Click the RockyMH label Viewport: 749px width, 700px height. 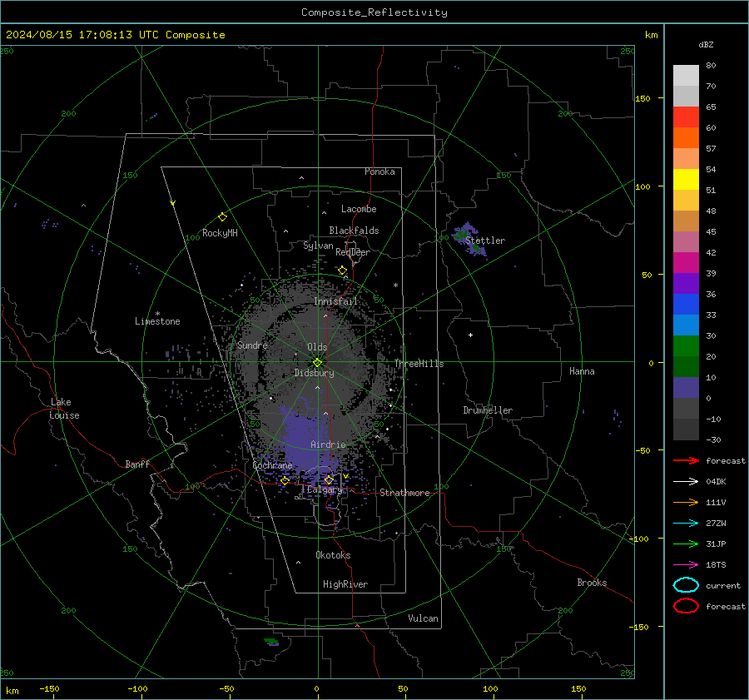[x=220, y=233]
